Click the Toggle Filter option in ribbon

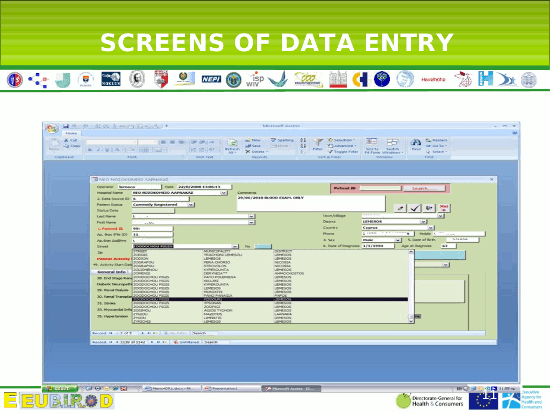click(343, 152)
